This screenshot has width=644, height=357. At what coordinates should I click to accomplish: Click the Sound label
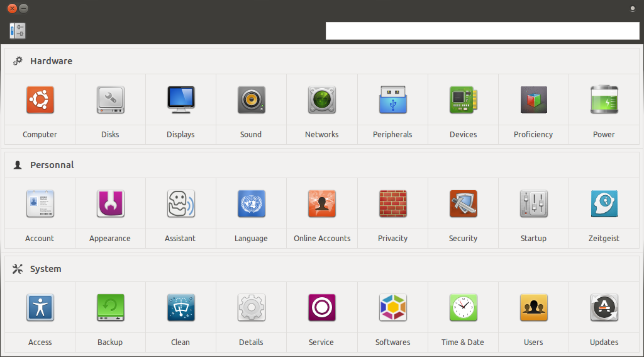pos(251,135)
